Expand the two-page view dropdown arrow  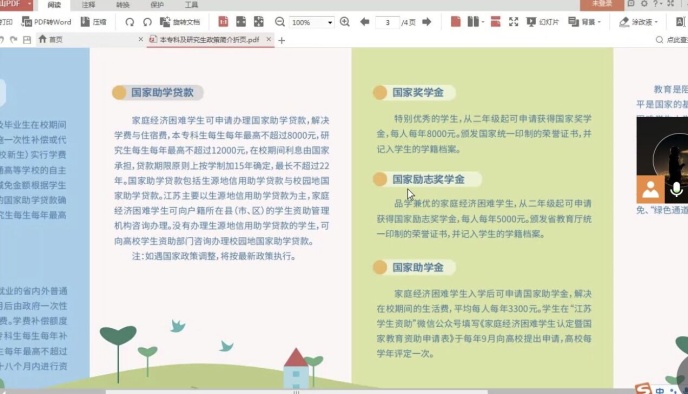483,22
